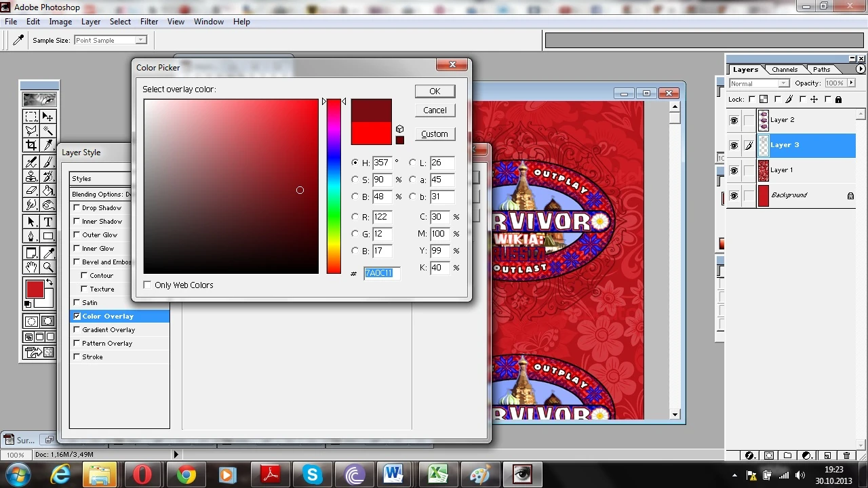Uncheck the Color Overlay style
This screenshot has height=488, width=868.
tap(77, 317)
